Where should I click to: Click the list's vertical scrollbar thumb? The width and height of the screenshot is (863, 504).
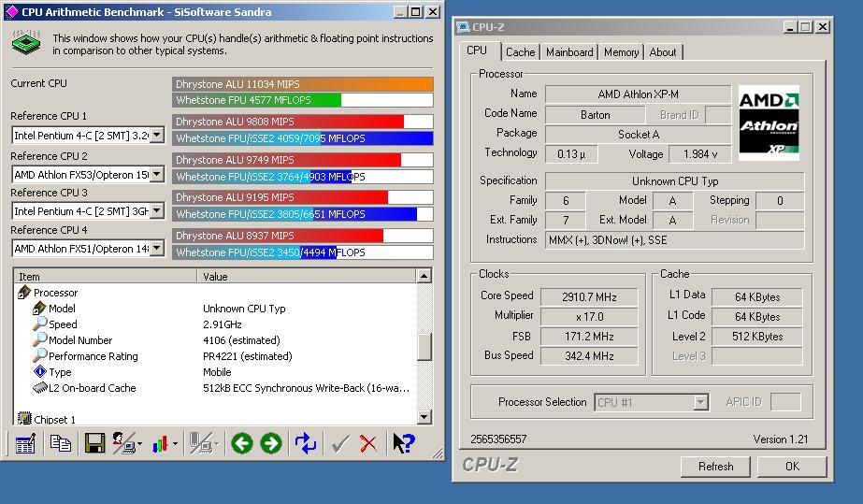point(424,347)
